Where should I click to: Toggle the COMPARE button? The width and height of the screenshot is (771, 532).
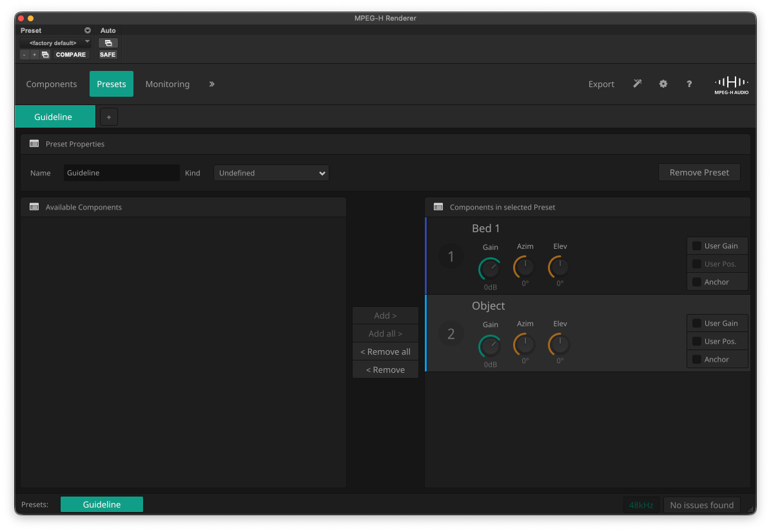pyautogui.click(x=71, y=55)
